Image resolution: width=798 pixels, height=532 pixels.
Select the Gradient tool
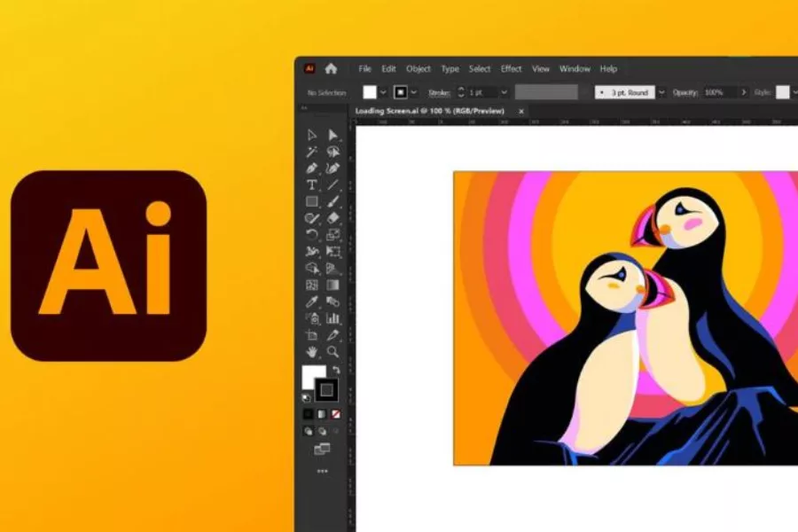pos(332,286)
